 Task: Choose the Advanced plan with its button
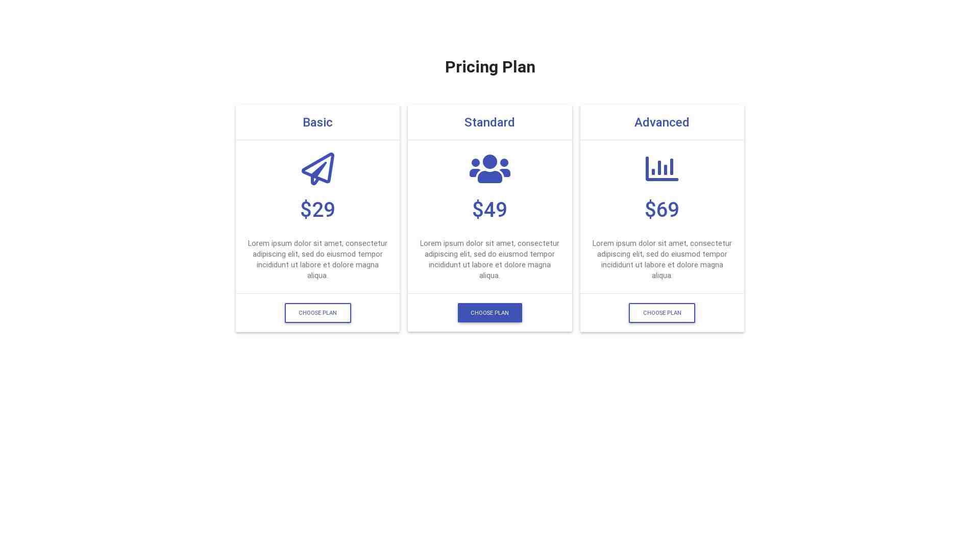point(661,313)
